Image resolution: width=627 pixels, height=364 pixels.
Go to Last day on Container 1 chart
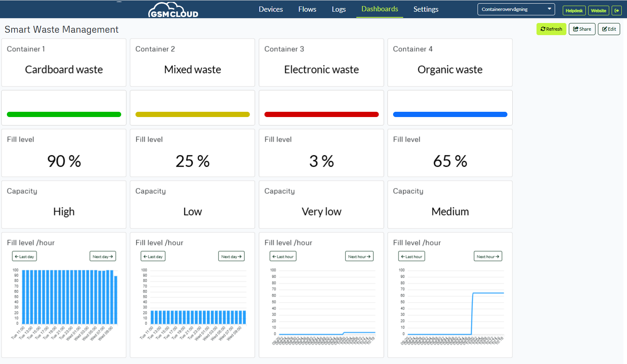pyautogui.click(x=25, y=257)
